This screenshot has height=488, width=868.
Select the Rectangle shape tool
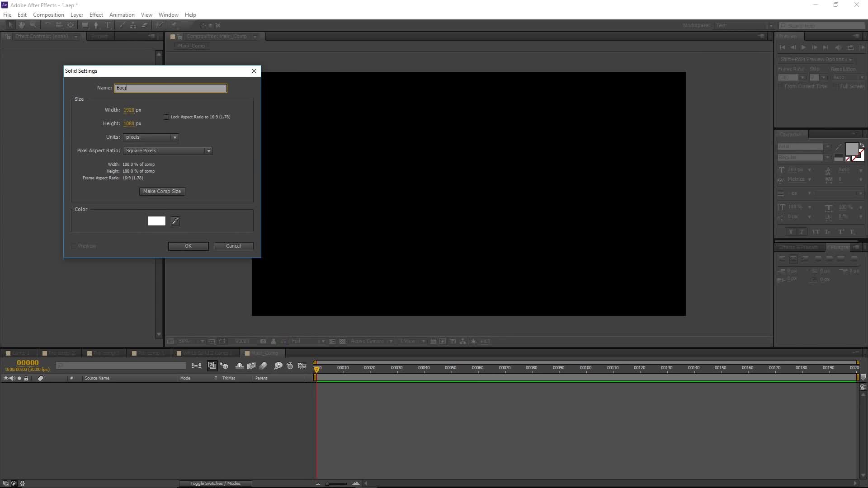[x=85, y=25]
